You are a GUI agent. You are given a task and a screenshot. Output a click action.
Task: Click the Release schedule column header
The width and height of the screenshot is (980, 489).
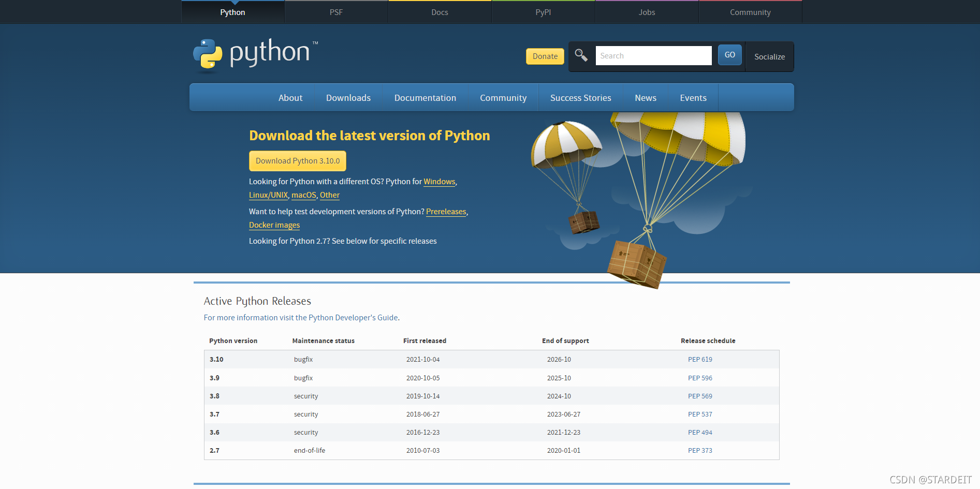[x=708, y=340]
